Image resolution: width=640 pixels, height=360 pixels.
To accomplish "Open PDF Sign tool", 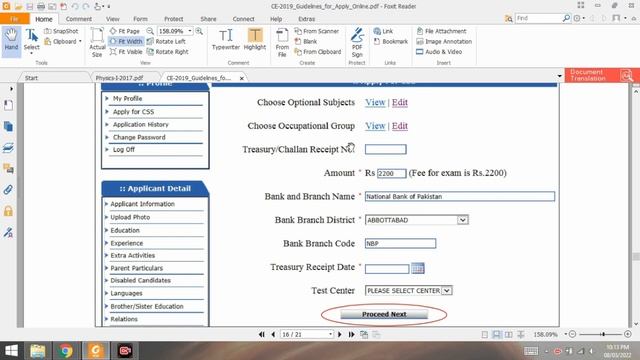I will click(357, 42).
